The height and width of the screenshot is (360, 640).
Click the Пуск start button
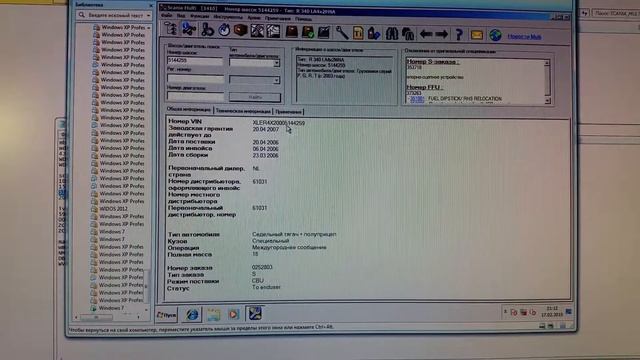point(167,315)
